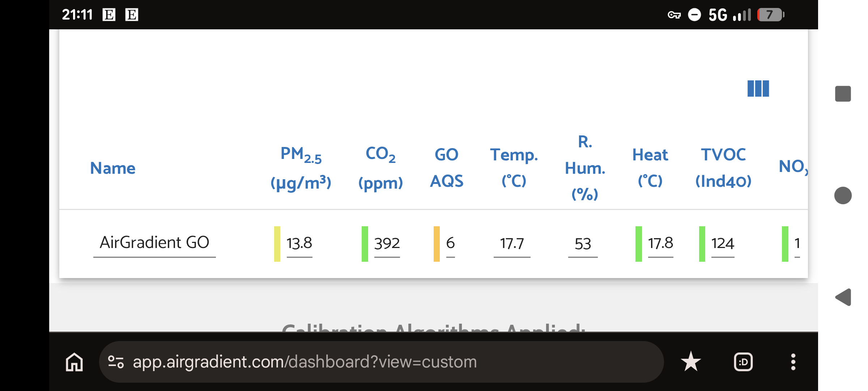This screenshot has height=391, width=868.
Task: Open the tab switcher icon
Action: 743,362
